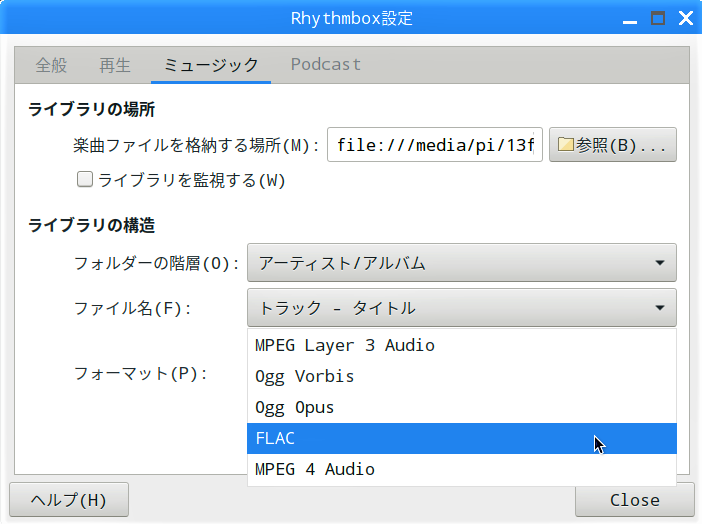702x524 pixels.
Task: Minimize the Rhythmbox設定 window
Action: click(x=629, y=19)
